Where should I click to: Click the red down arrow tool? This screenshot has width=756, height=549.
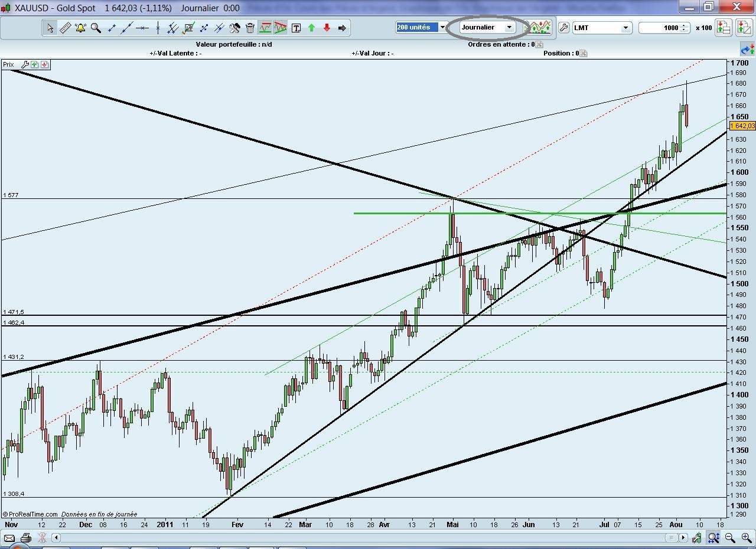pos(327,28)
